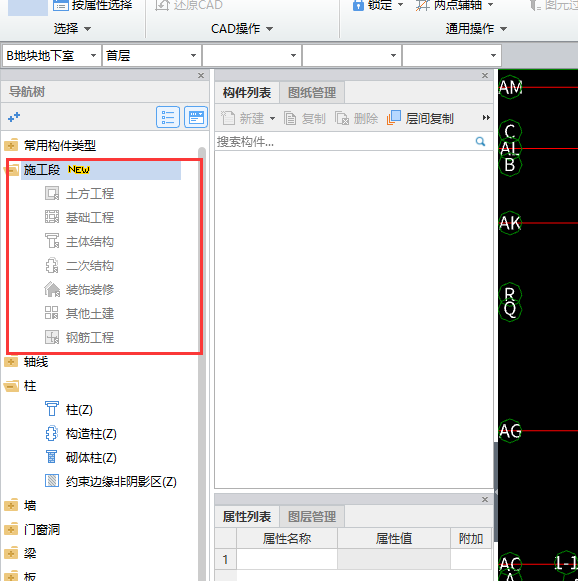The image size is (578, 581).
Task: Expand the 门窗洞 folder
Action: pos(11,529)
